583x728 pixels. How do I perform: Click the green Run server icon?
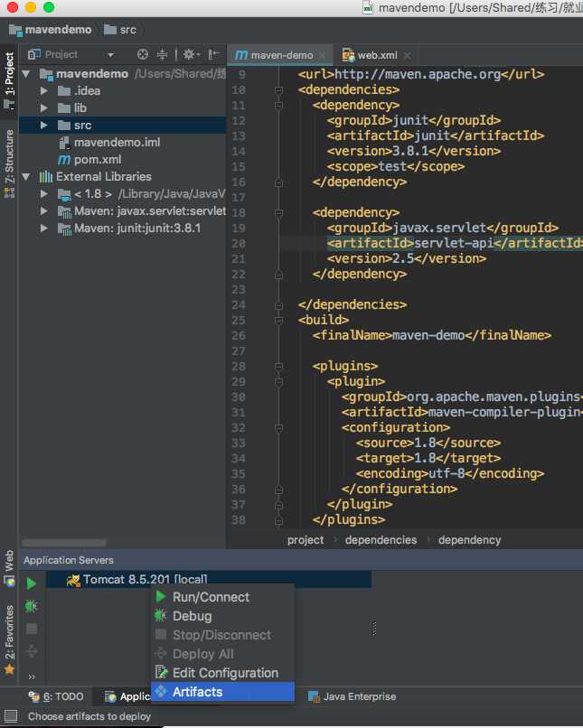click(x=31, y=583)
